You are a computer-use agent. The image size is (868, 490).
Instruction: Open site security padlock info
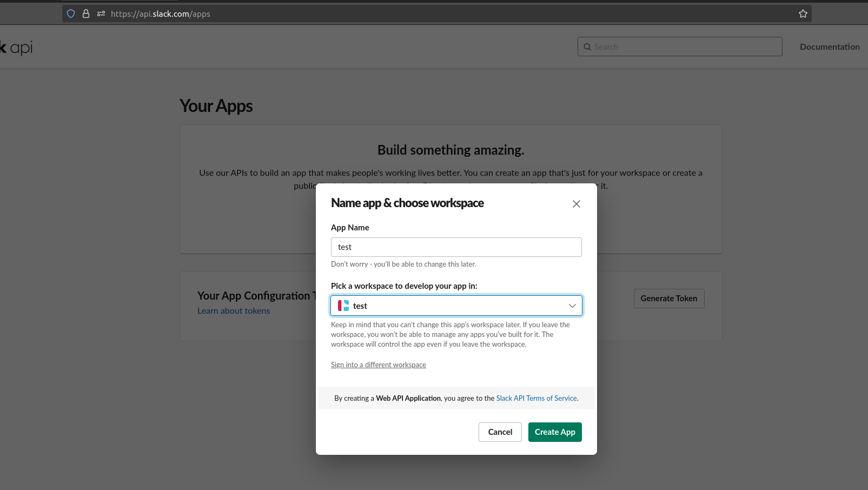point(86,14)
